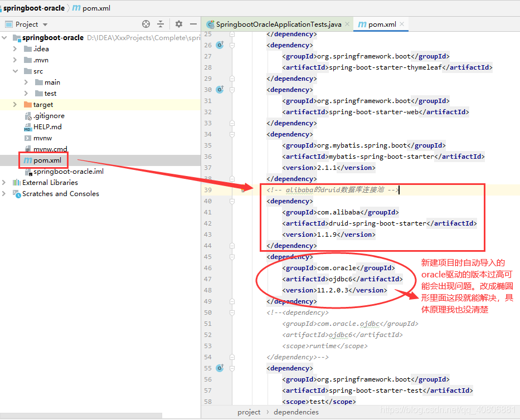Click the gutter bean icon on line 26
Image resolution: width=520 pixels, height=420 pixels.
point(220,45)
